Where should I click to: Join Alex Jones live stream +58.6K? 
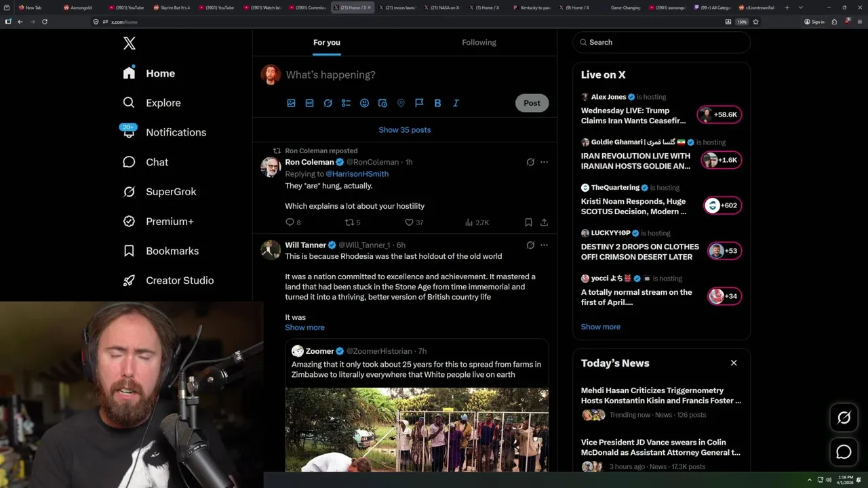(719, 115)
